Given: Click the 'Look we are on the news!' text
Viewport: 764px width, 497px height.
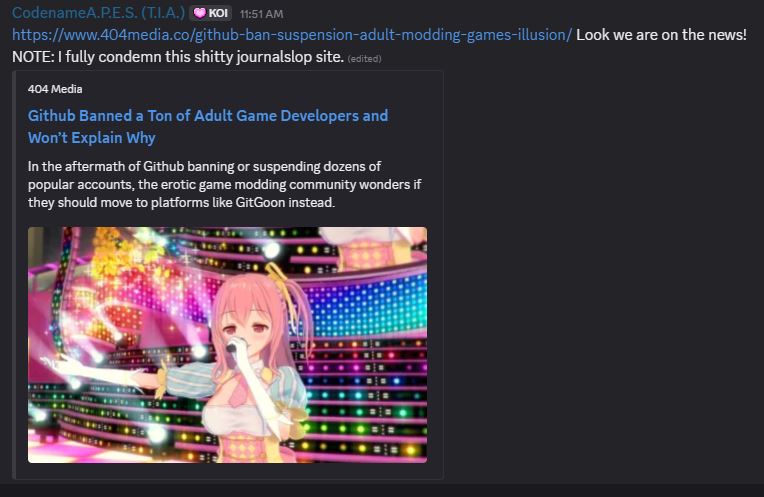Looking at the screenshot, I should tap(661, 35).
